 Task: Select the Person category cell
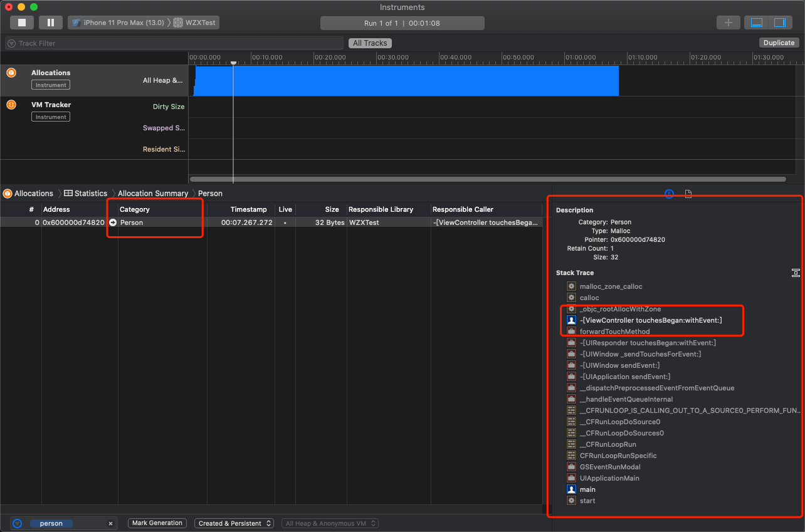click(x=132, y=222)
